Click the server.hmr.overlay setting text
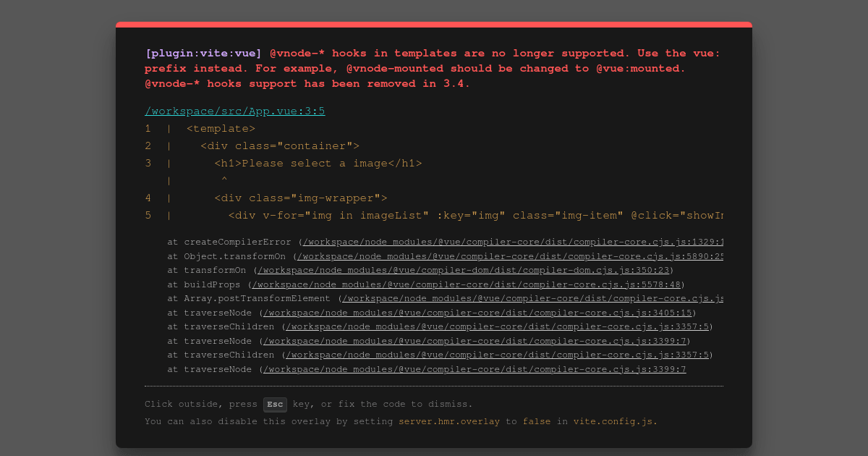This screenshot has width=868, height=456. 449,421
